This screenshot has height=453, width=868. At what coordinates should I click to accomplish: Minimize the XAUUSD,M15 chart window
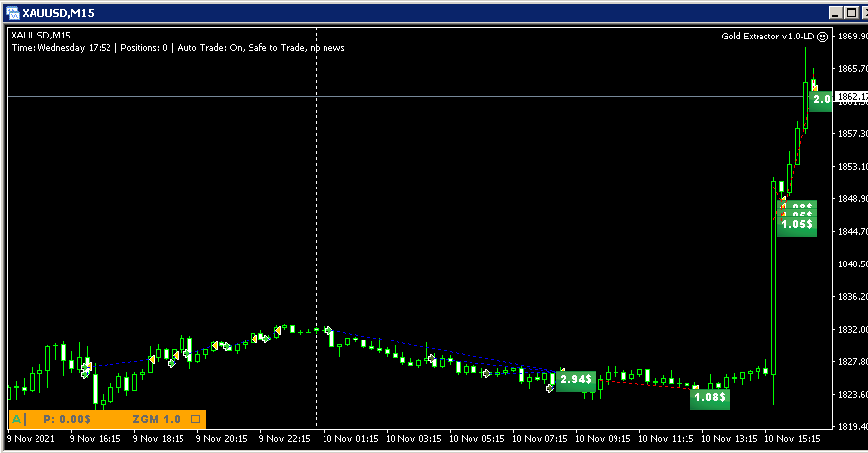coord(836,12)
